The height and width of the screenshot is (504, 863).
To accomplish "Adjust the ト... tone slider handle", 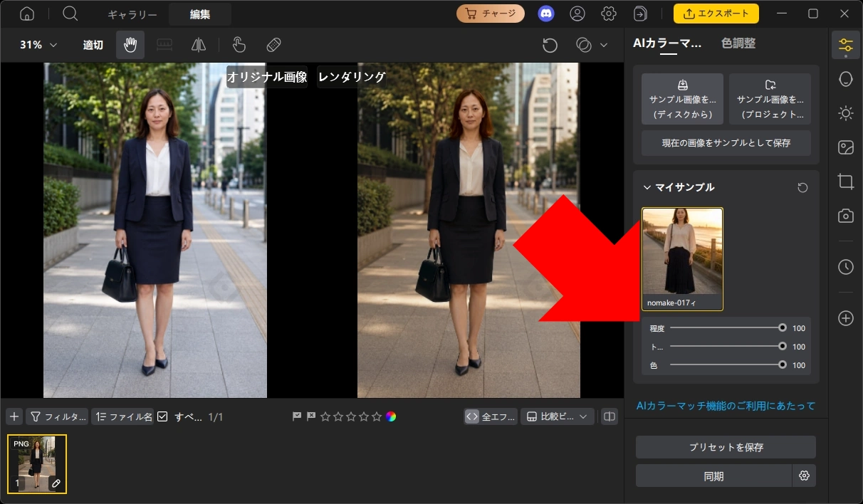I will 783,346.
